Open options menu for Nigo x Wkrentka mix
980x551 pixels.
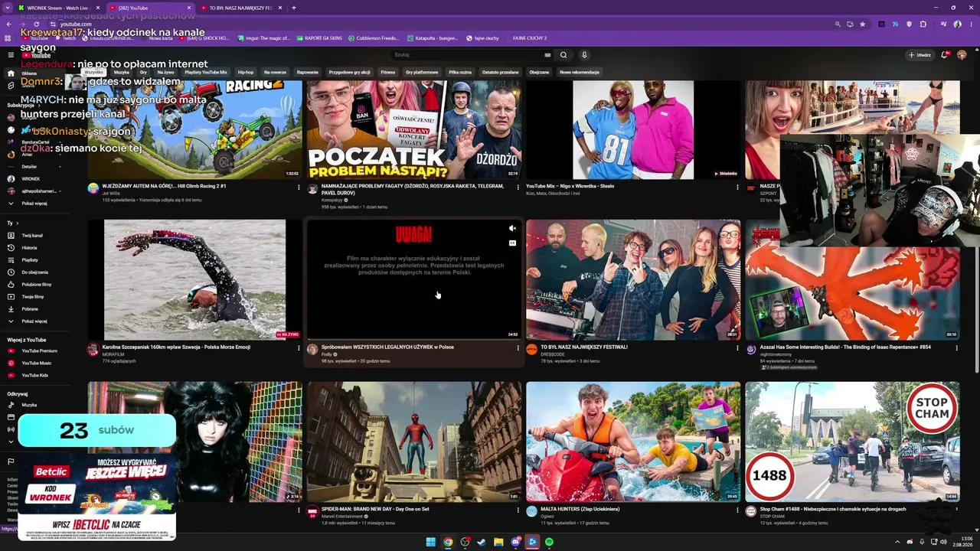point(737,187)
